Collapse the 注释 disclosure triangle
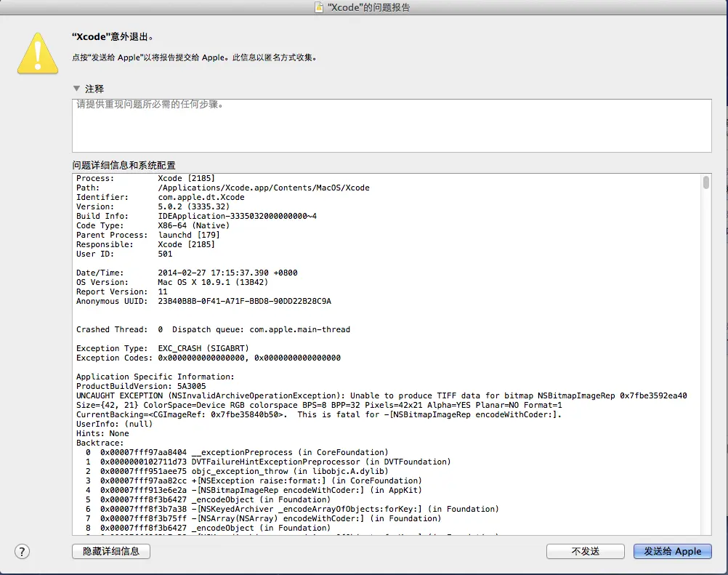Screen dimensions: 728x575 pyautogui.click(x=76, y=88)
